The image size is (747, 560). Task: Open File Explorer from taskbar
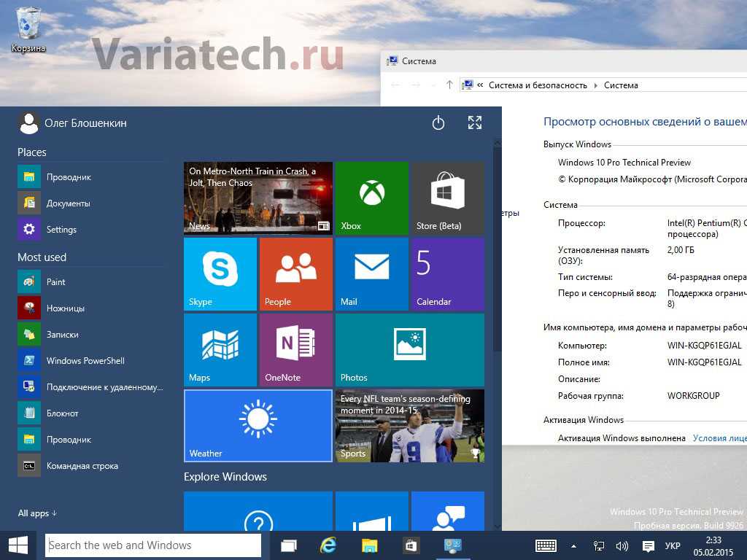tap(369, 545)
